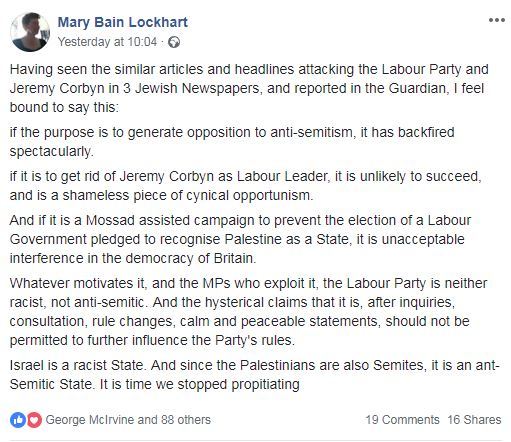The height and width of the screenshot is (442, 511).
Task: Open Mary Bain Lockhart's profile picture
Action: pos(30,32)
